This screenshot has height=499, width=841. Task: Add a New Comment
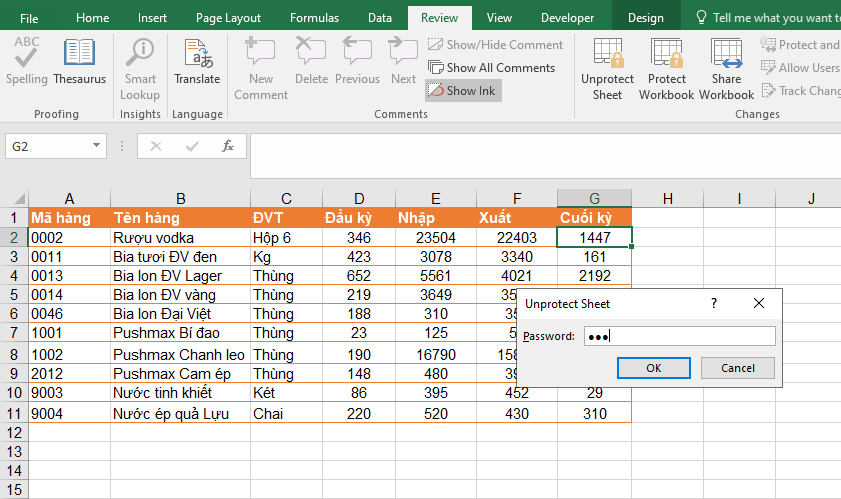tap(260, 68)
